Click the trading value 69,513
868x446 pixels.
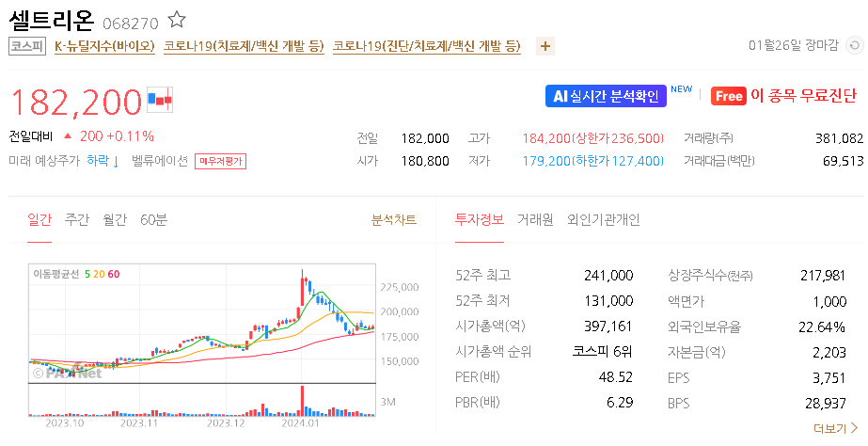[x=844, y=161]
